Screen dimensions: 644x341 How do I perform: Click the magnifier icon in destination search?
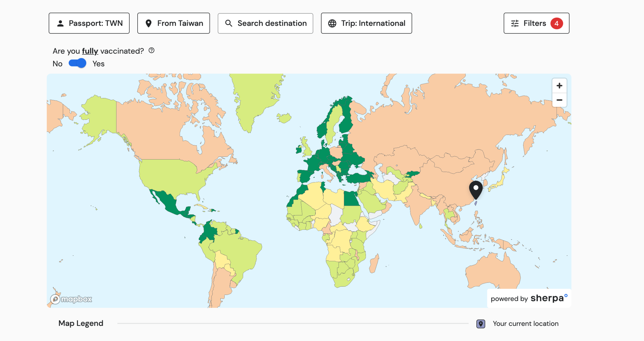pyautogui.click(x=228, y=23)
